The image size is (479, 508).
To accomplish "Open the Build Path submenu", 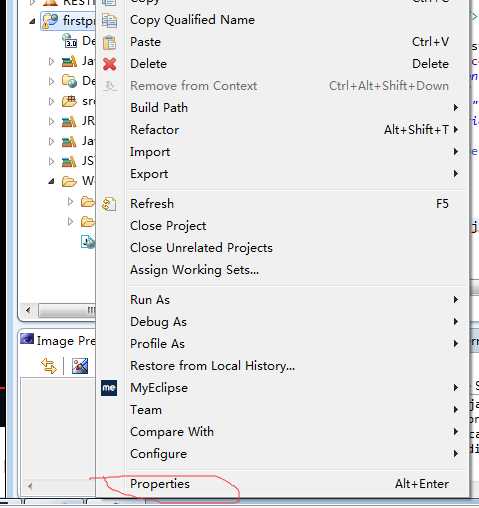I will click(159, 108).
